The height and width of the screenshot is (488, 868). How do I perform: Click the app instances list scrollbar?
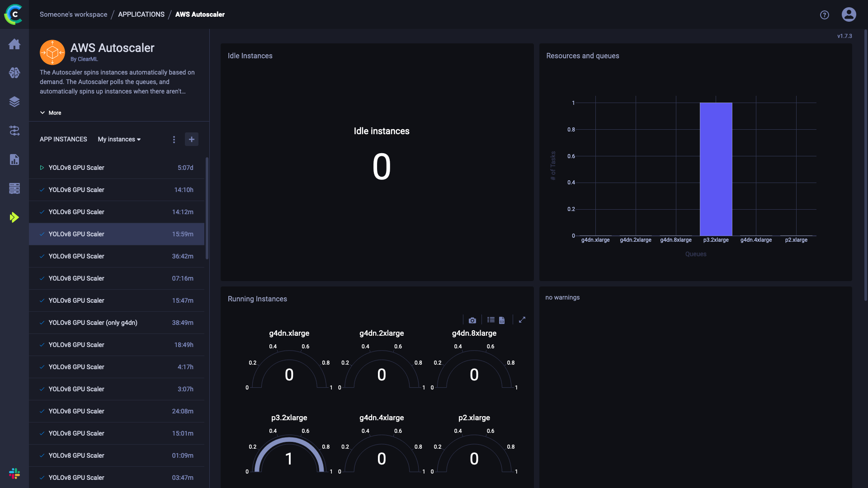207,208
